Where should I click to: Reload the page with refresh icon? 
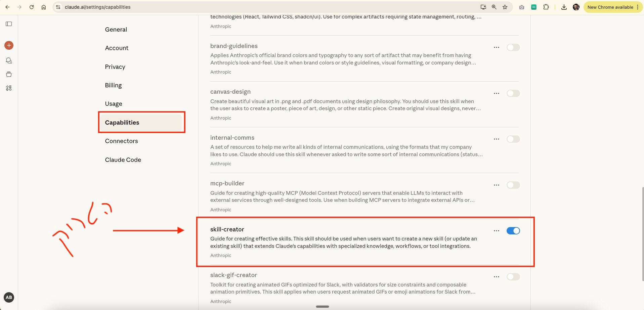[x=32, y=7]
